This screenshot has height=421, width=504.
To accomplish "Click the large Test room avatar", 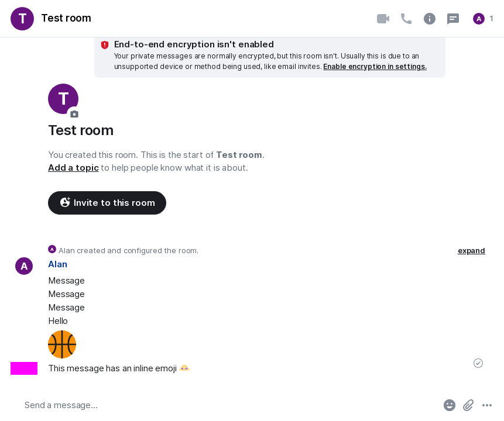I will 63,98.
